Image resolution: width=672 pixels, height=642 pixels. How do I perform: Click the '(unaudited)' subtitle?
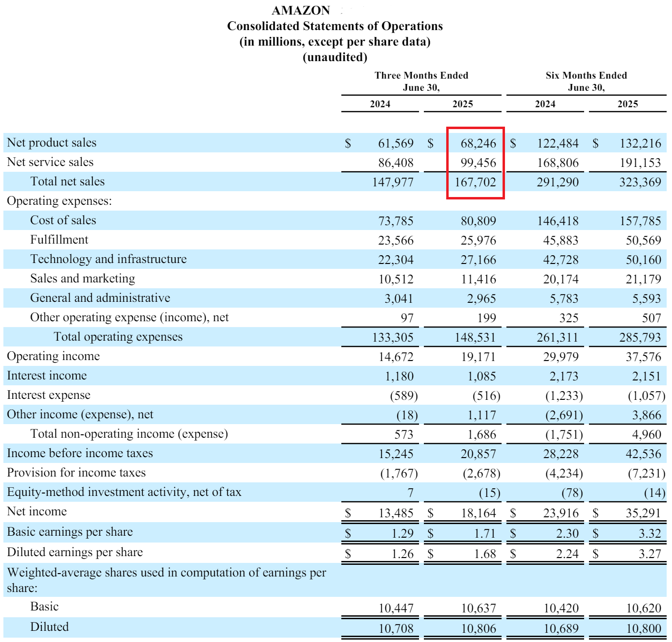click(x=335, y=57)
